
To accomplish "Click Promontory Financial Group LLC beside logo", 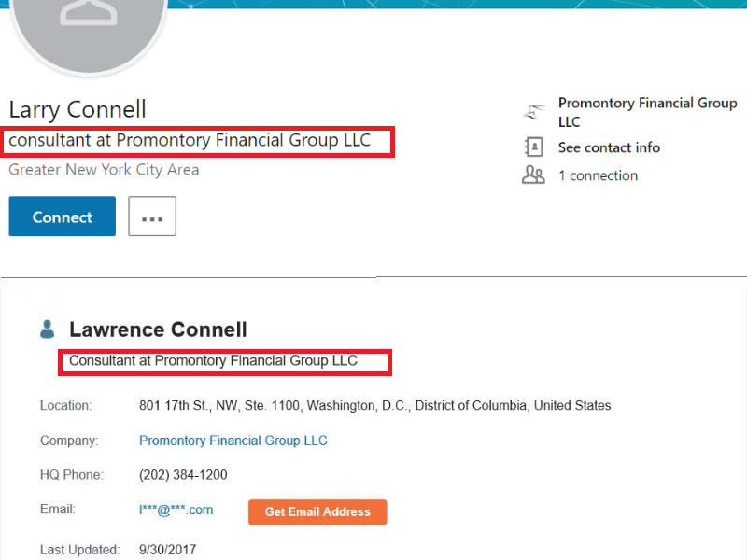I will [x=647, y=112].
